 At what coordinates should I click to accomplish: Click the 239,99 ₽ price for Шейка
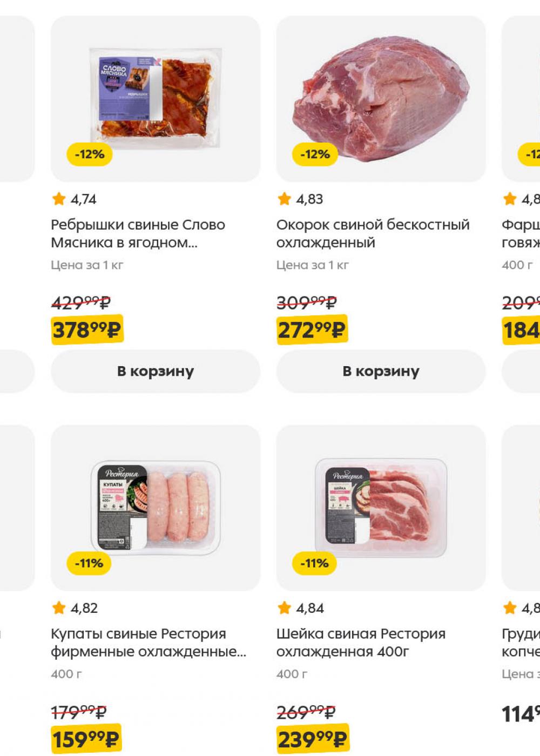pos(312,739)
